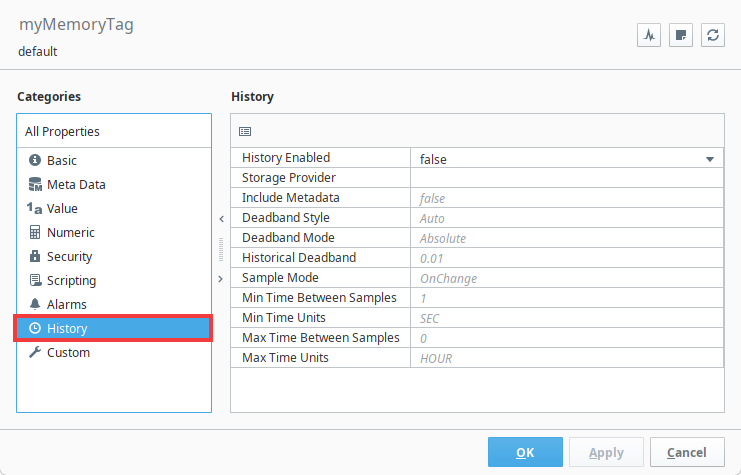Open the Scripting category

pos(114,281)
